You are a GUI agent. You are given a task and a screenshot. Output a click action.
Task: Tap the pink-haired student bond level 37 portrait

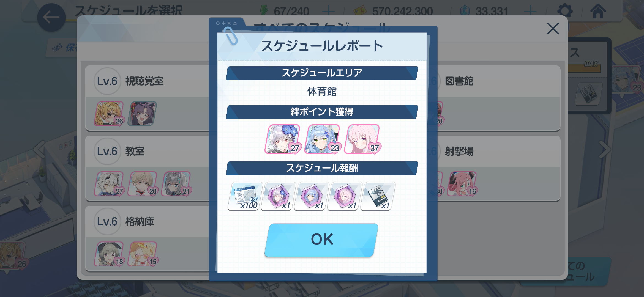click(362, 139)
